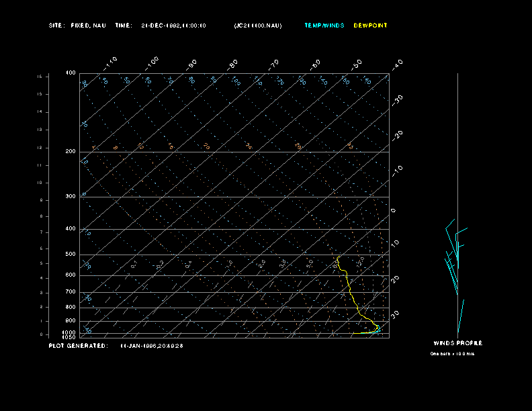Image resolution: width=532 pixels, height=411 pixels.
Task: Click the sounding date-time stamp in the header
Action: pos(174,26)
